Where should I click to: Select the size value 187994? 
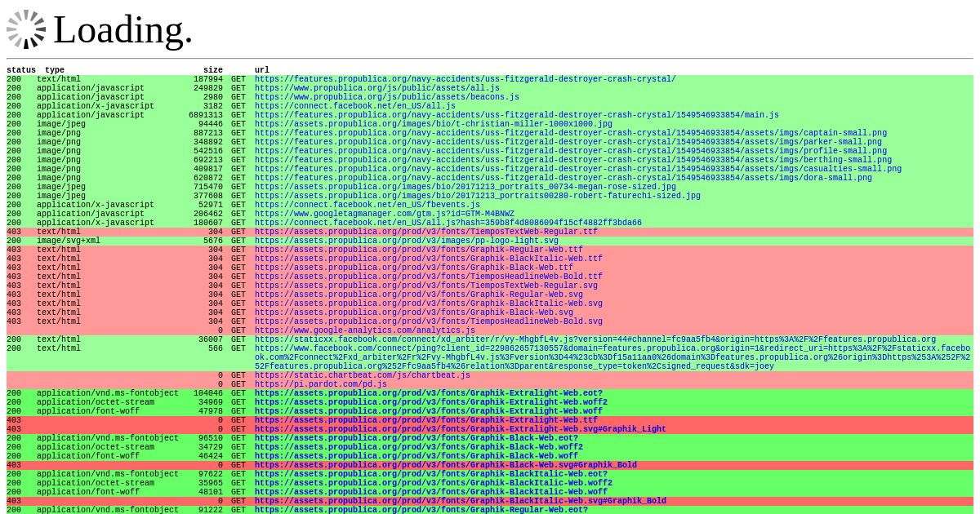pos(208,79)
